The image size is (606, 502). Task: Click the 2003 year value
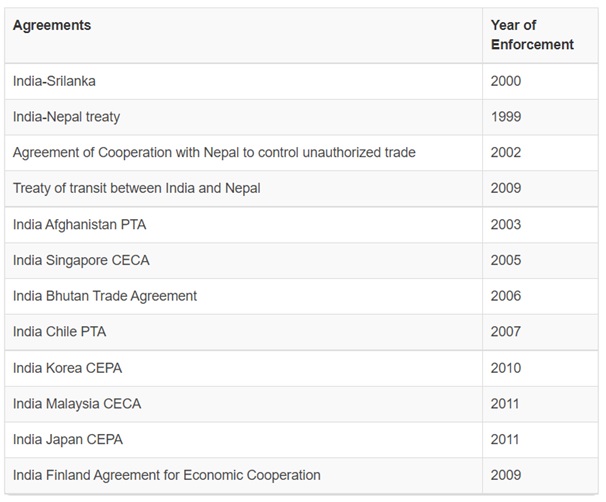click(506, 225)
